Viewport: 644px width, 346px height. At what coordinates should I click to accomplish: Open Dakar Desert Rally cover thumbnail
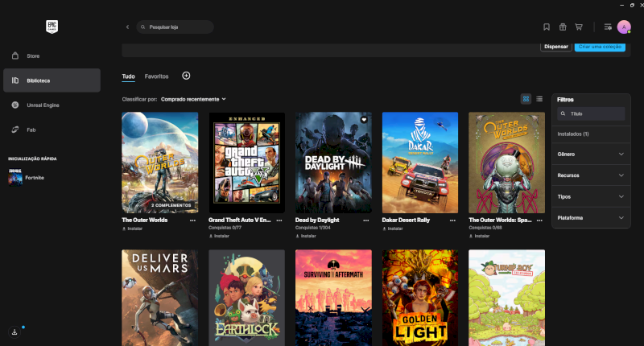[420, 163]
